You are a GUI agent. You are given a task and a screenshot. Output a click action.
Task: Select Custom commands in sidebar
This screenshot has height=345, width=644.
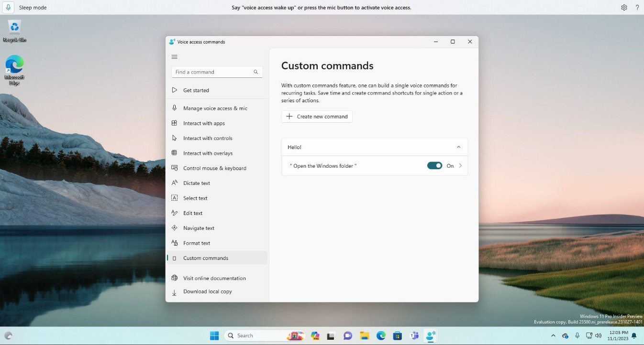(x=217, y=258)
